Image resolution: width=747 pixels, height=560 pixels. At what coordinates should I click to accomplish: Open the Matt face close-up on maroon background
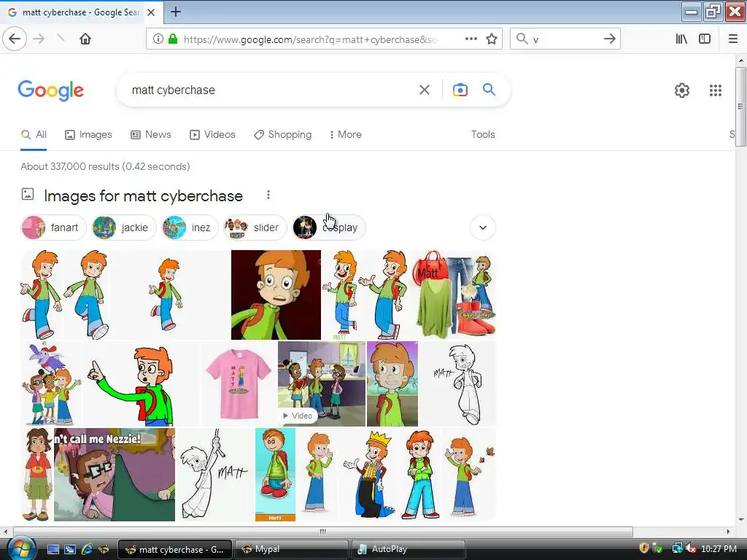tap(276, 295)
